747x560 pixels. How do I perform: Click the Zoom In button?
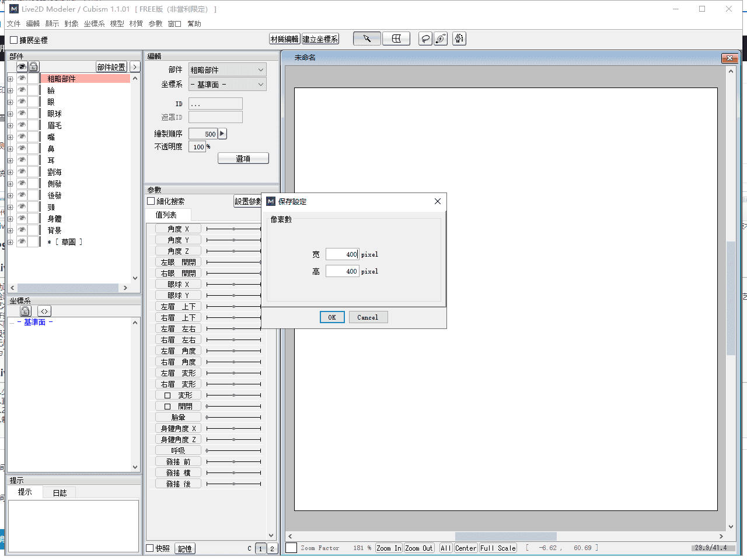389,548
